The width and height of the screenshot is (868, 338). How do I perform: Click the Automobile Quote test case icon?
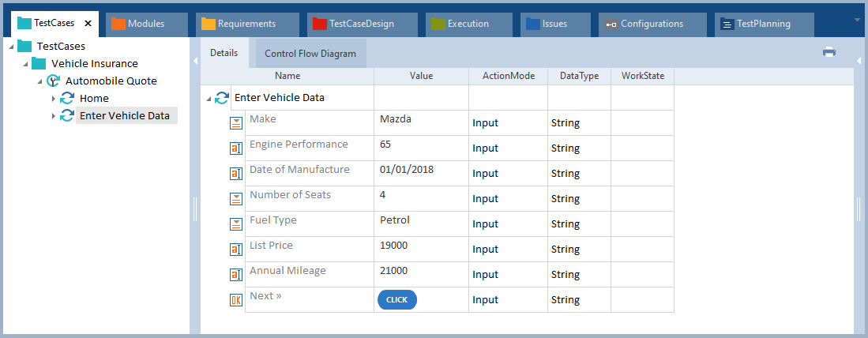tap(54, 81)
